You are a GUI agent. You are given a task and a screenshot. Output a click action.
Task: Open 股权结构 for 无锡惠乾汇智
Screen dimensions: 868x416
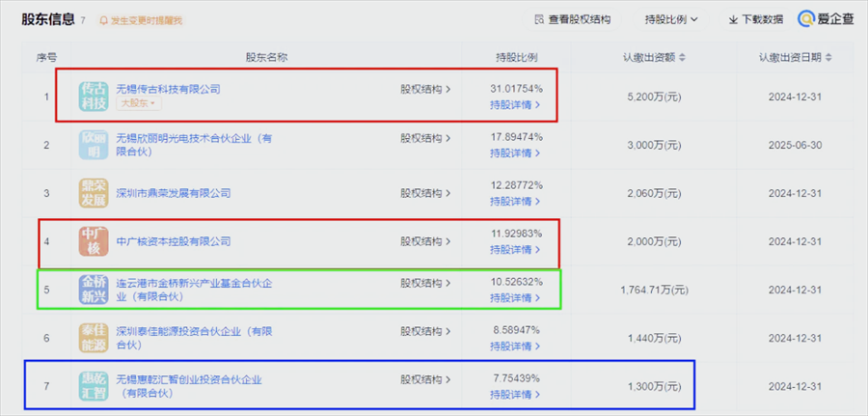coord(425,379)
